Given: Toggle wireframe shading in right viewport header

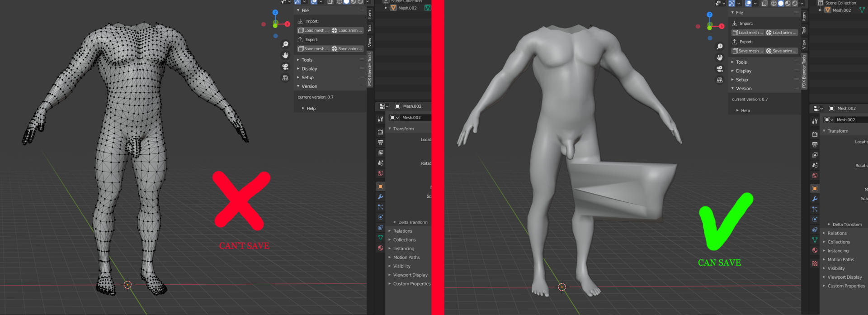Looking at the screenshot, I should click(774, 3).
